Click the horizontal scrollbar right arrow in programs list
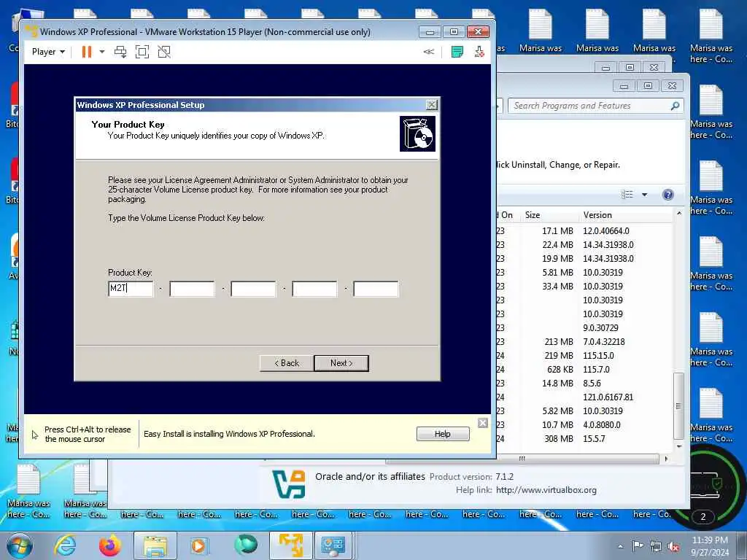 pos(666,459)
